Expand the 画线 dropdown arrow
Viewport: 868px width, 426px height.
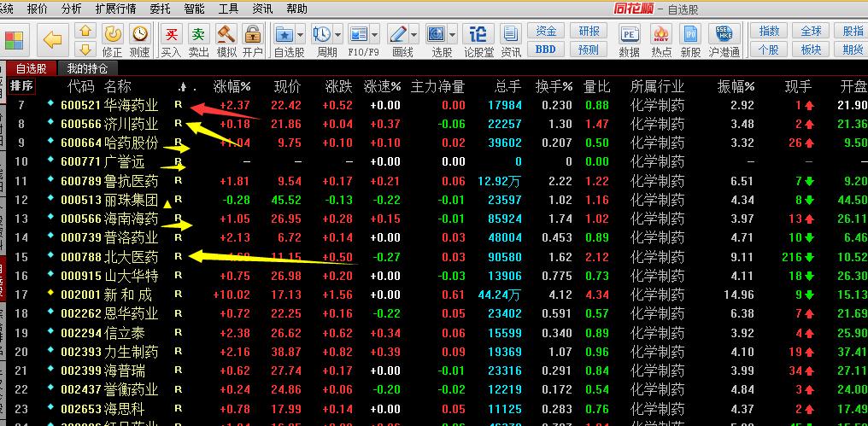(414, 35)
